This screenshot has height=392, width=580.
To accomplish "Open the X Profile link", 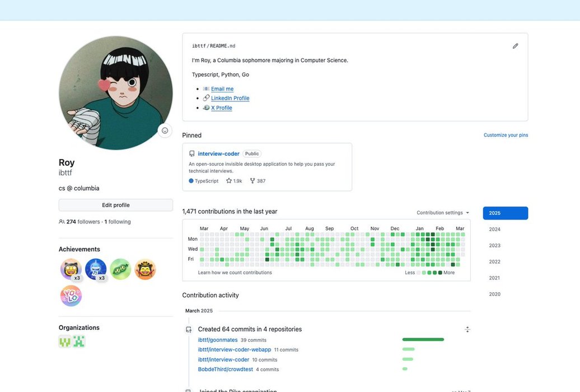I will coord(222,108).
